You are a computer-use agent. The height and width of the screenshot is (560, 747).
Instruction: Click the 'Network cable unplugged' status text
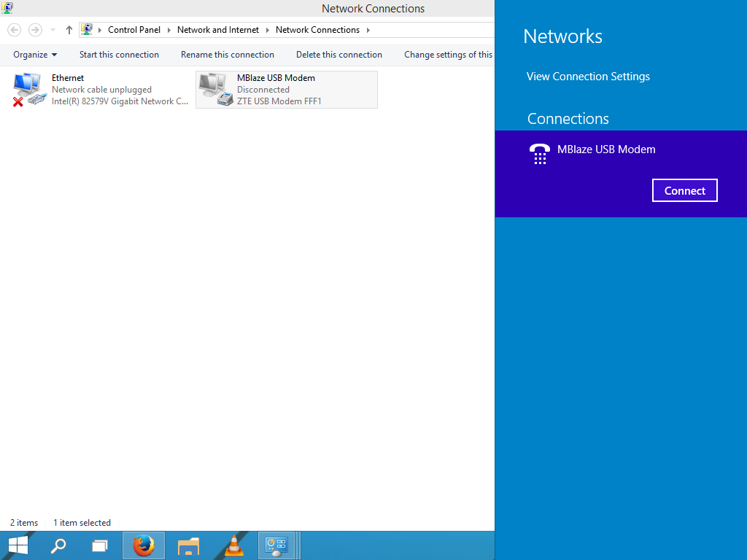[x=101, y=90]
